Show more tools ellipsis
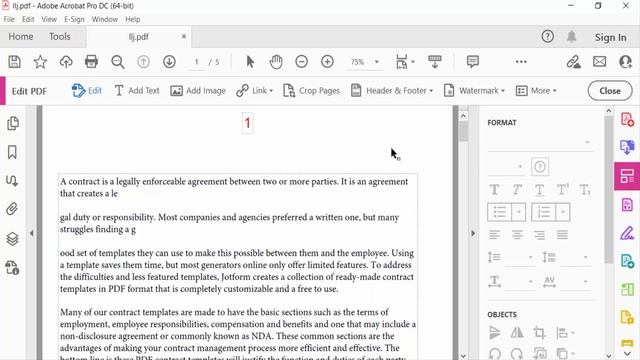 click(x=521, y=62)
